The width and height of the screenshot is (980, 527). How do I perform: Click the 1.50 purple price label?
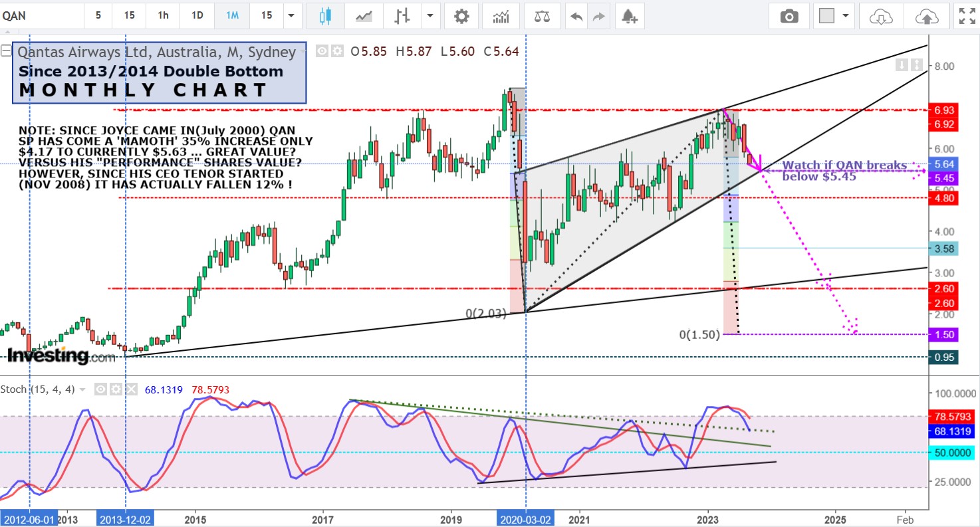point(945,334)
